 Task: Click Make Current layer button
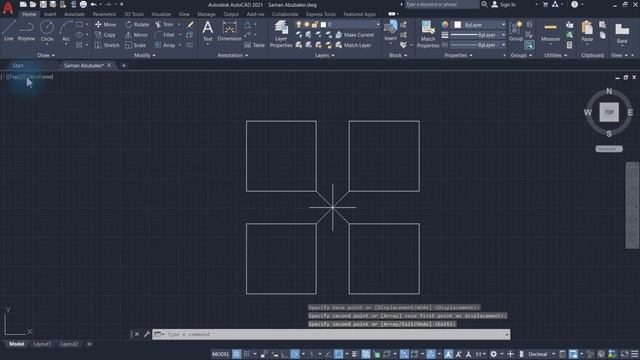[x=354, y=35]
